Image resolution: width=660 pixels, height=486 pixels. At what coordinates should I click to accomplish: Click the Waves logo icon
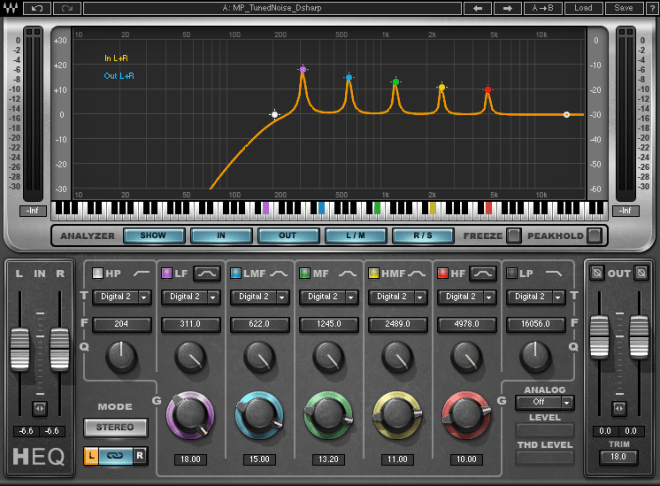[11, 8]
